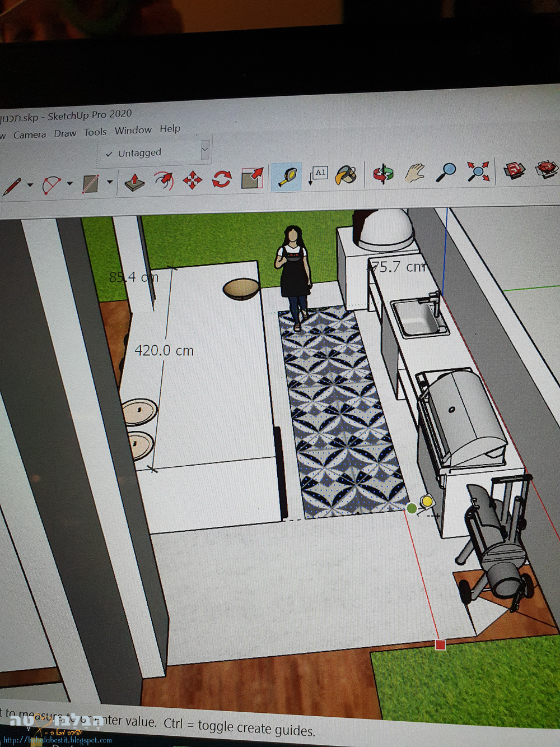This screenshot has width=560, height=747.
Task: Click the green measurement start point
Action: point(412,508)
